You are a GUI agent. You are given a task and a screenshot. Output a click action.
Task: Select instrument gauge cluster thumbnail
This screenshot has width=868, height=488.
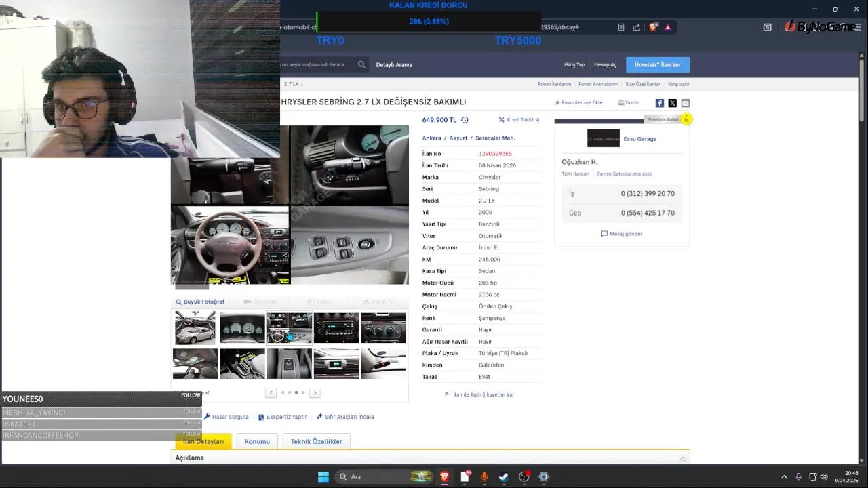242,327
